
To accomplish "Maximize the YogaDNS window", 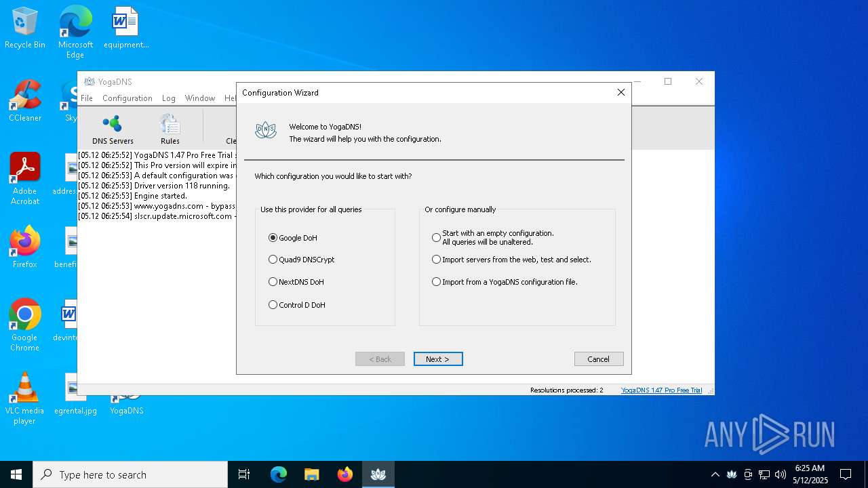I will [x=668, y=81].
